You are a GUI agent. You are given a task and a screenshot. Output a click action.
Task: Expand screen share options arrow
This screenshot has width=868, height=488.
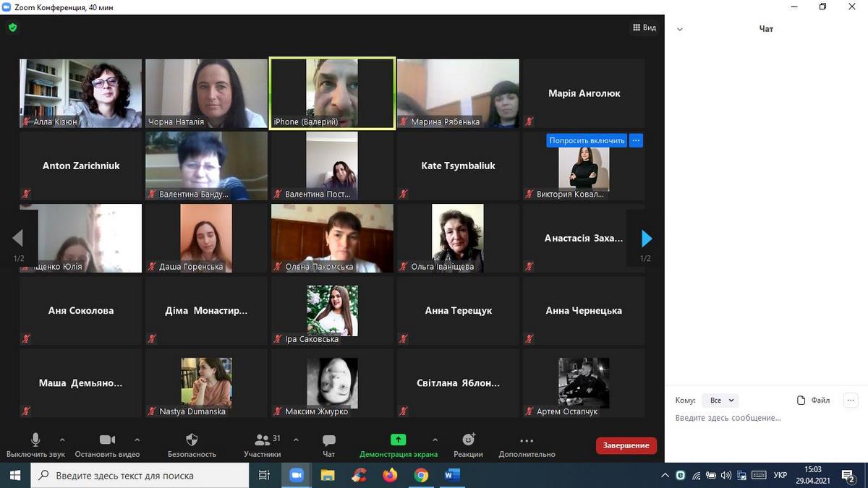(x=435, y=439)
